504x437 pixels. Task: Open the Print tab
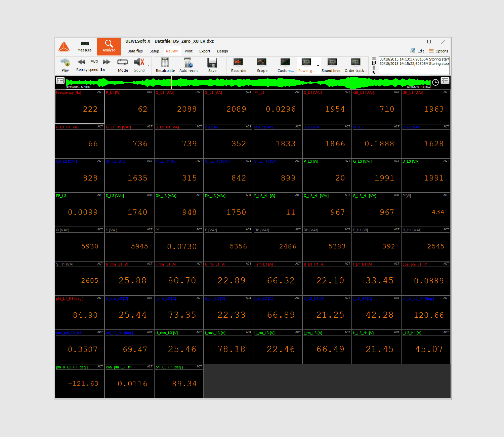188,51
